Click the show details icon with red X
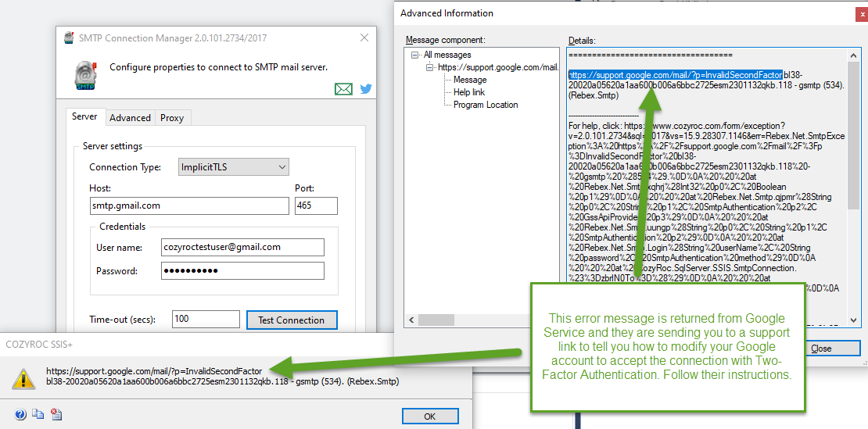 click(56, 413)
